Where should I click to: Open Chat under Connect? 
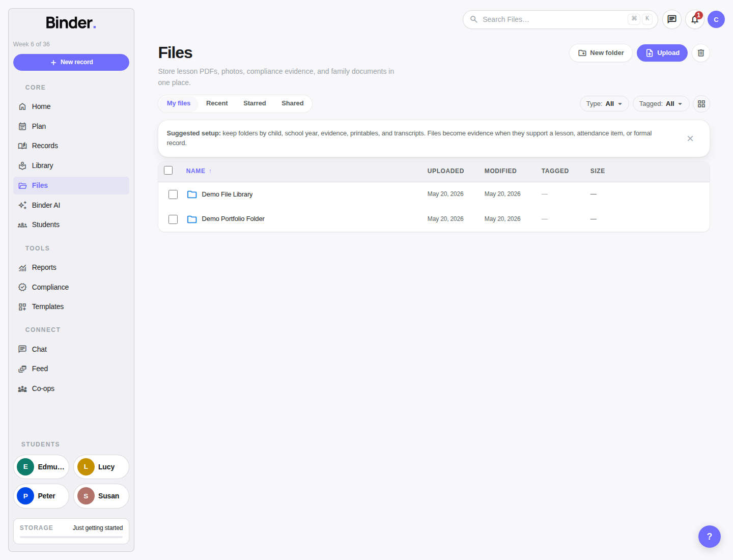[71, 349]
